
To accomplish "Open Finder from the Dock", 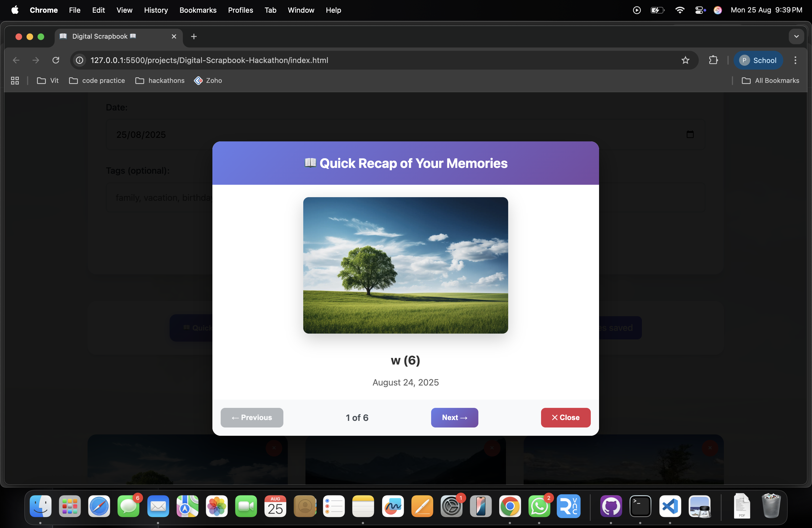I will [x=41, y=506].
